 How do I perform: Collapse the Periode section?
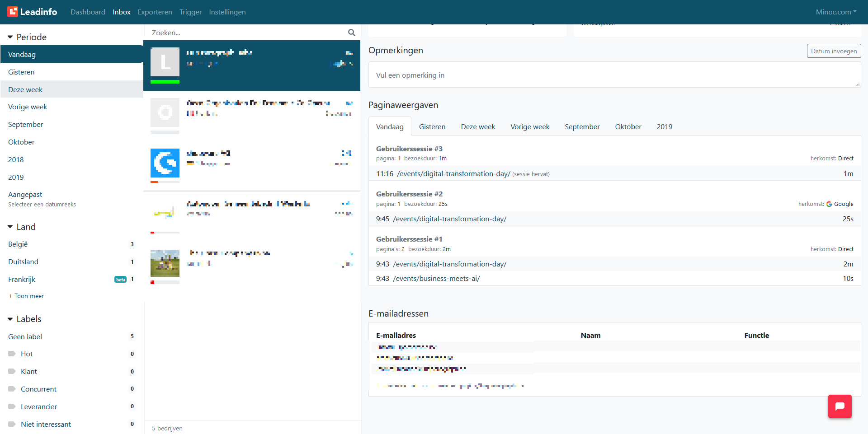pyautogui.click(x=10, y=37)
